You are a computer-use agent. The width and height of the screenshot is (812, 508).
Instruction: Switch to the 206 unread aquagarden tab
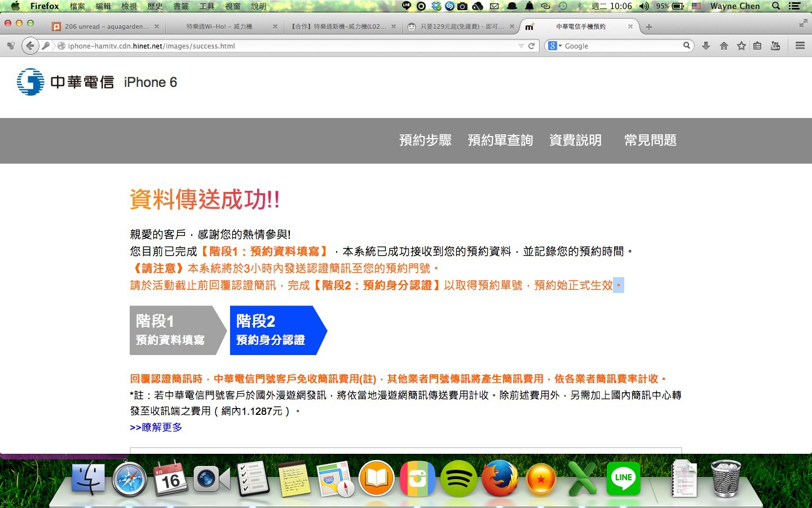coord(105,27)
